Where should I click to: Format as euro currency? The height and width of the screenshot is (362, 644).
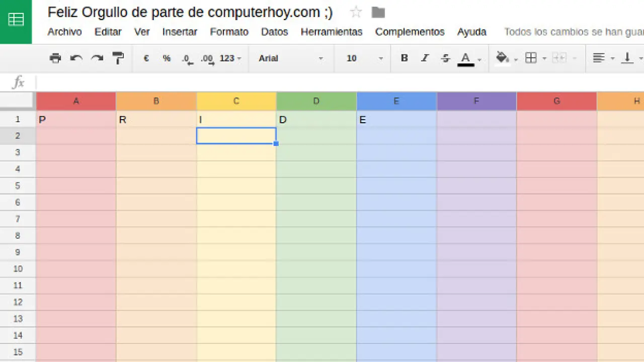(x=146, y=58)
